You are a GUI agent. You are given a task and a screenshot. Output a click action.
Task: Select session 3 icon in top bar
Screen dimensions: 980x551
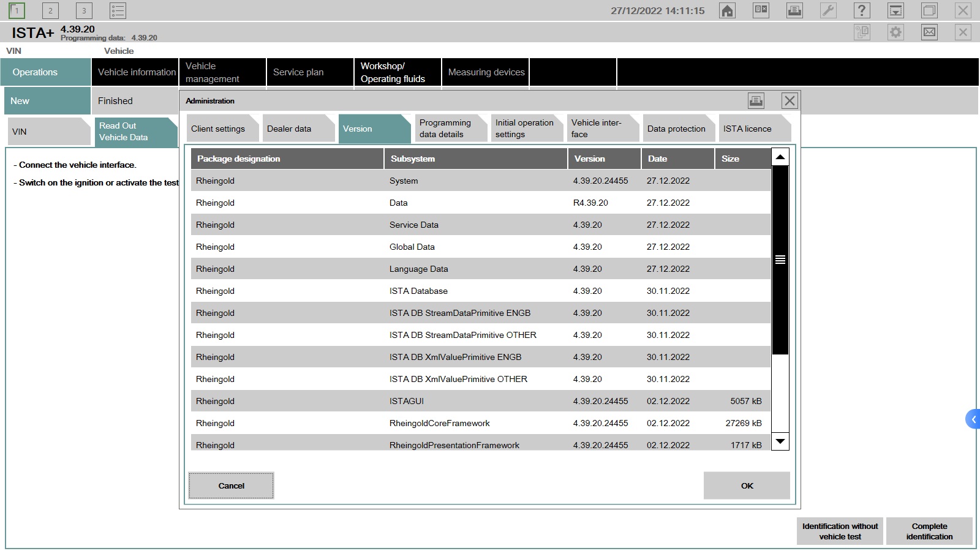click(x=84, y=10)
